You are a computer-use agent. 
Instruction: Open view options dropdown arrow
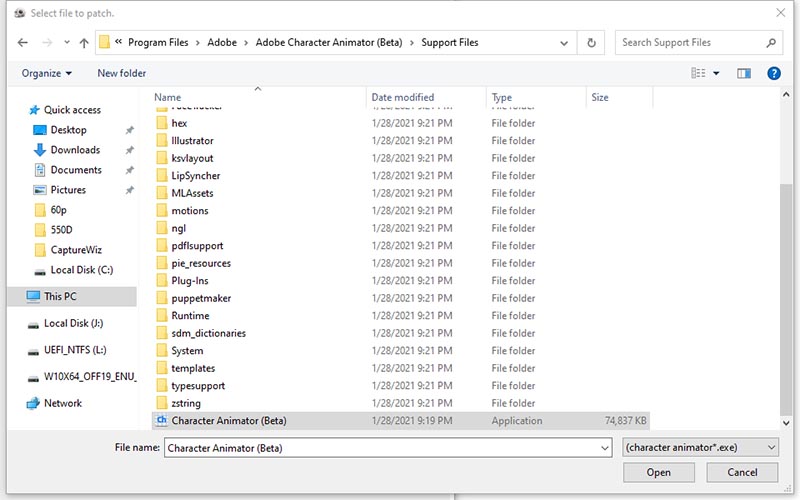[716, 73]
